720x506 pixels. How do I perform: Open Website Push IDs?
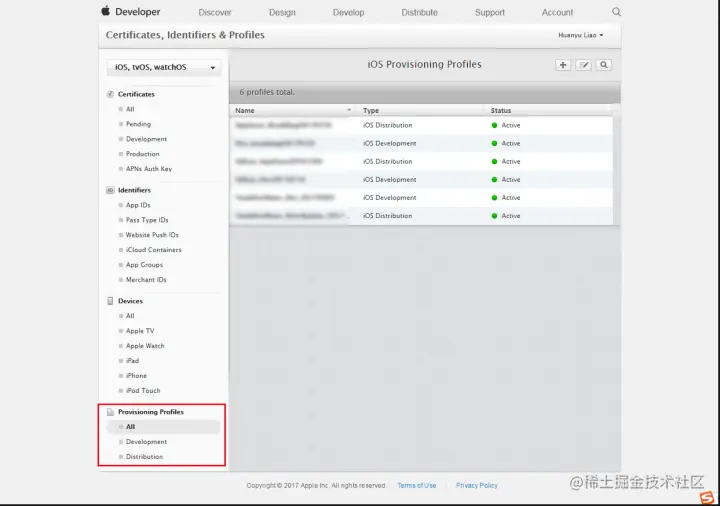point(152,235)
